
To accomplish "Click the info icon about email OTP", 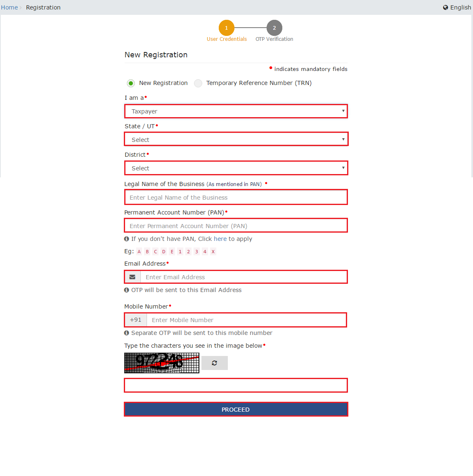I will point(126,290).
